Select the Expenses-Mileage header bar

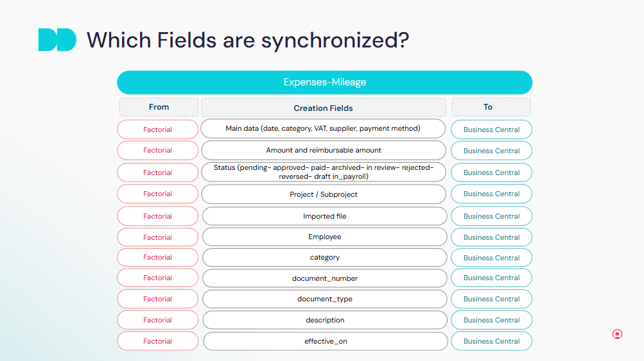(x=324, y=83)
